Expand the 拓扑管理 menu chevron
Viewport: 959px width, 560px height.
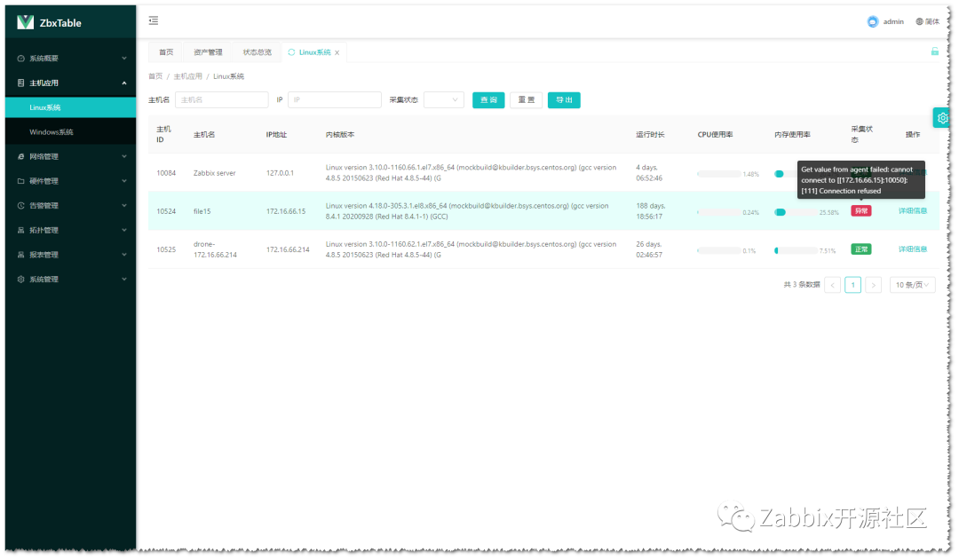[124, 230]
